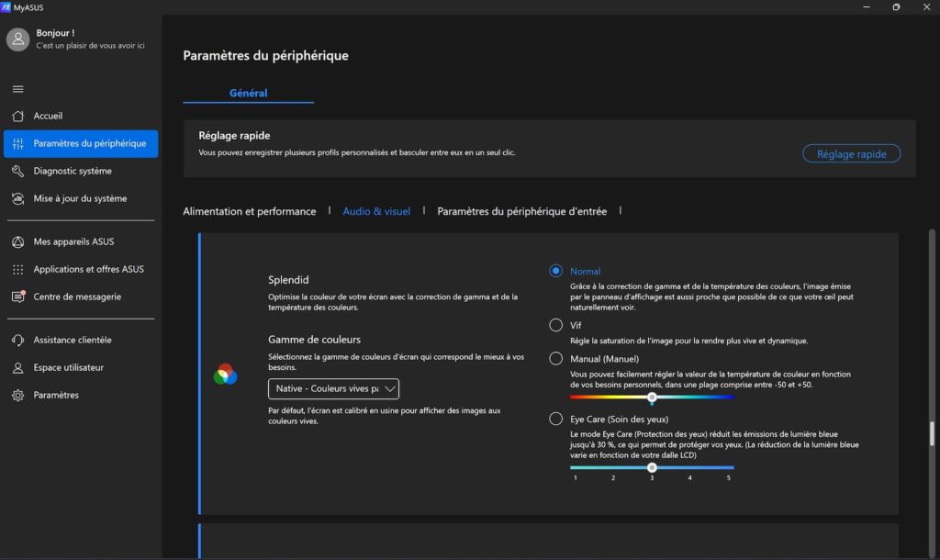Click Applications et offres ASUS grid icon

[x=17, y=270]
